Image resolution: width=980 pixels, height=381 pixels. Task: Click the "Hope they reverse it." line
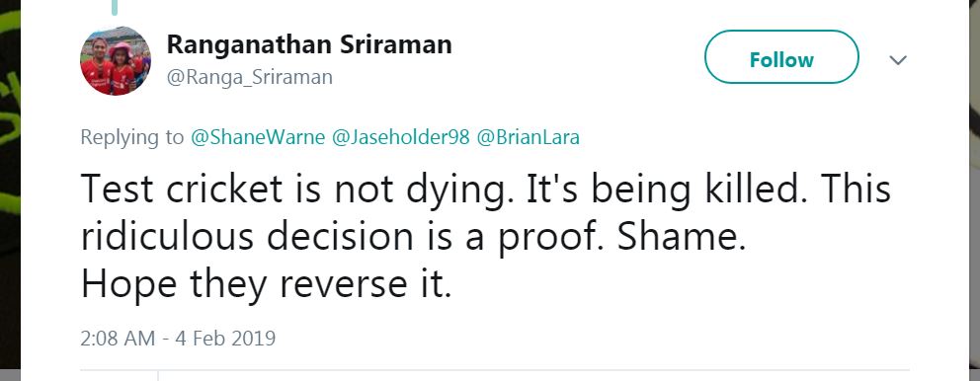point(267,284)
